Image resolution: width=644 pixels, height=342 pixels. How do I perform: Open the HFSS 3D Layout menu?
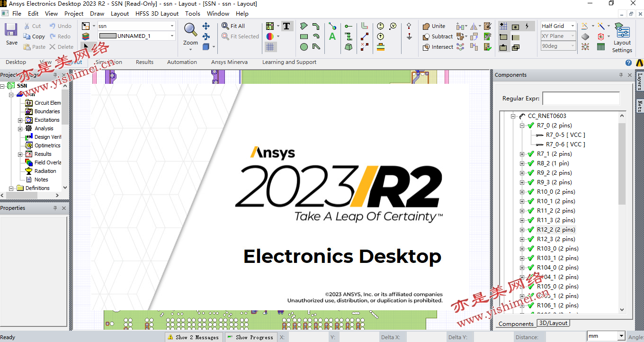pyautogui.click(x=157, y=14)
